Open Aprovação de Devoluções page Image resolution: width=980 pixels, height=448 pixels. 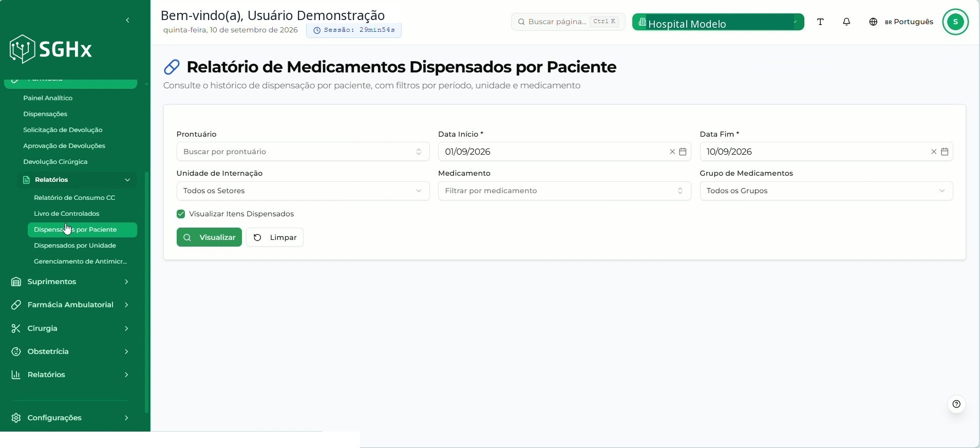click(64, 146)
